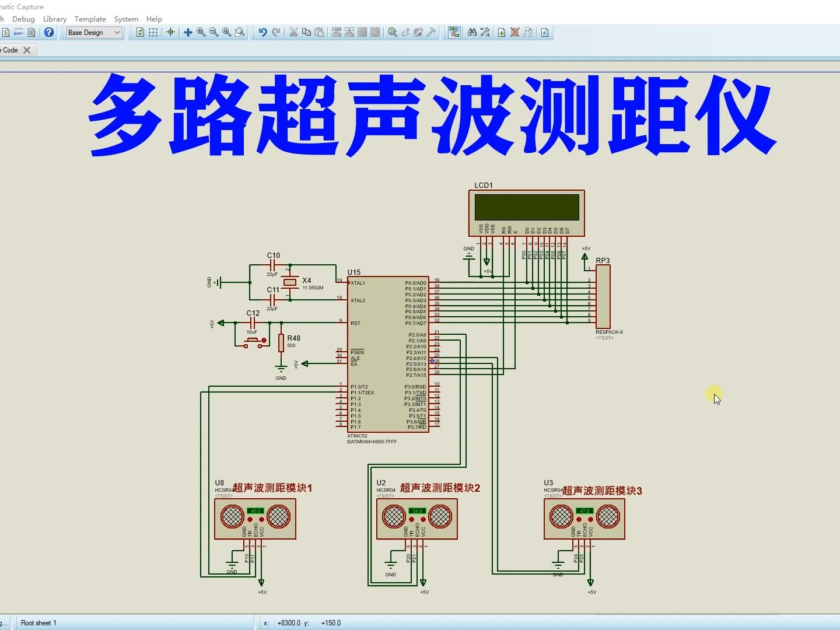Viewport: 840px width, 630px height.
Task: Click the Redo arrow
Action: coord(276,33)
